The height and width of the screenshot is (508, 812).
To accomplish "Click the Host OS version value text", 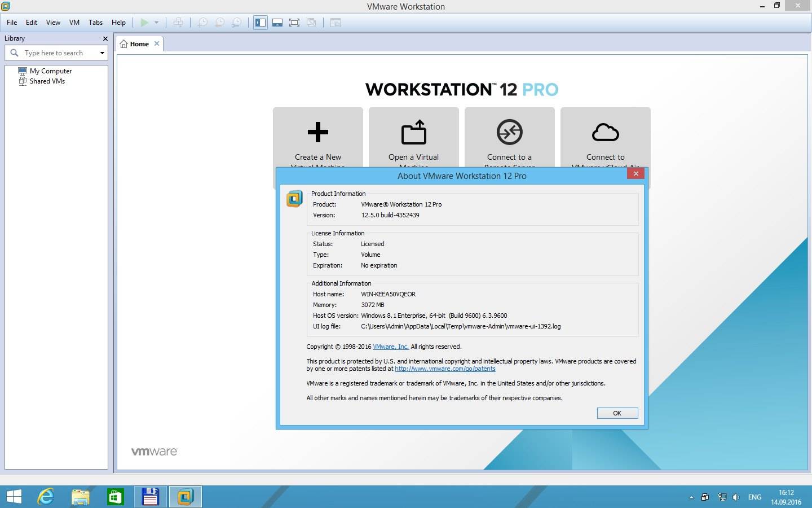I will (x=434, y=316).
